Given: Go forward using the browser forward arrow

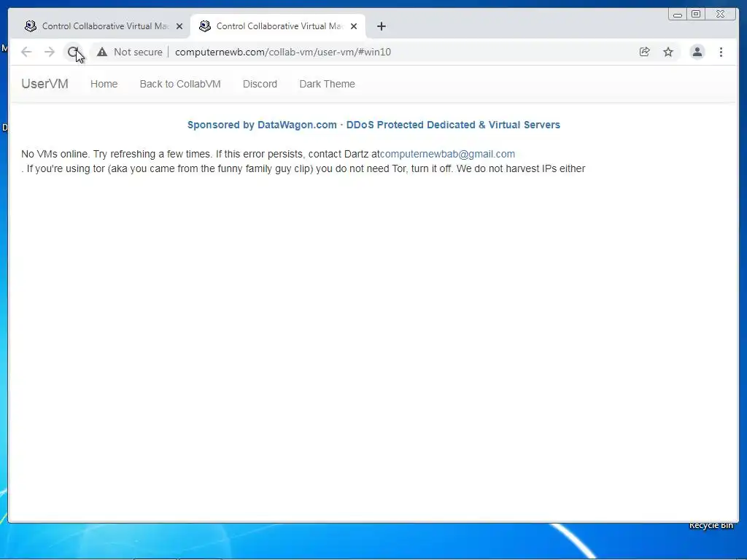Looking at the screenshot, I should (50, 52).
